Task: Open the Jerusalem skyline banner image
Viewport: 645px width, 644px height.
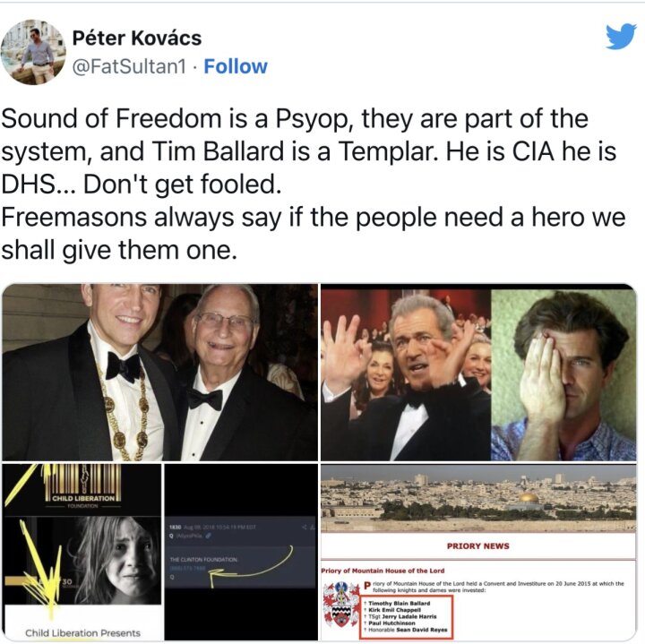Action: 478,498
